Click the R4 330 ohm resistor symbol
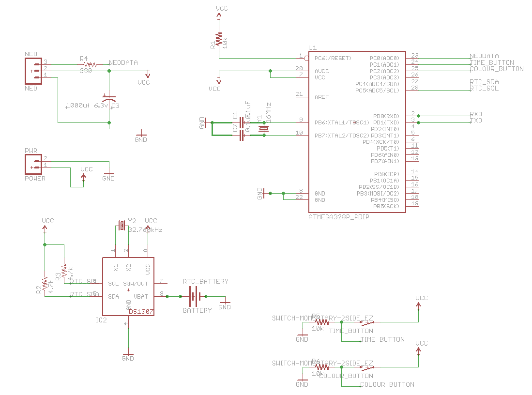This screenshot has width=532, height=395. (x=90, y=64)
